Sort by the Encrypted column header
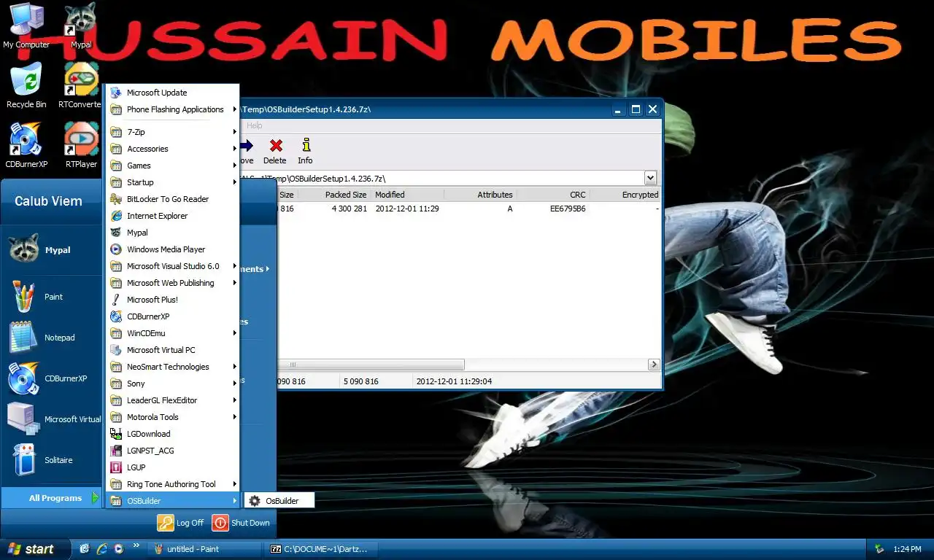 tap(625, 195)
